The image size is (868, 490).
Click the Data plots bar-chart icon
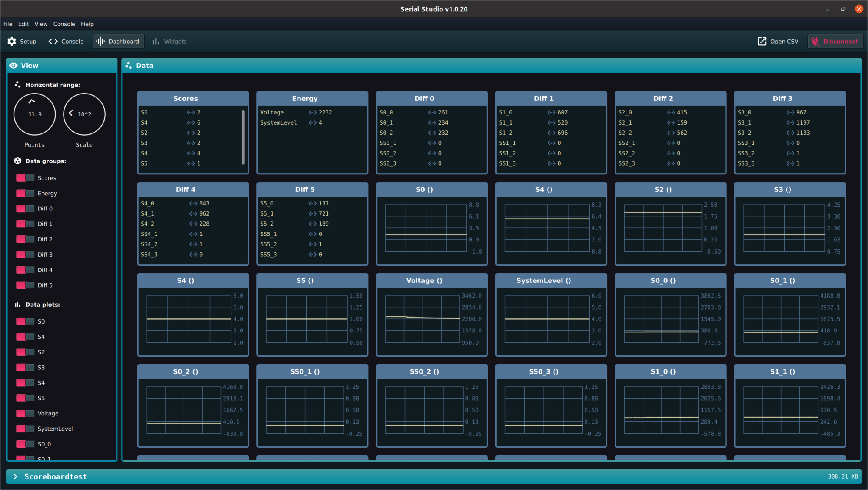pyautogui.click(x=17, y=304)
